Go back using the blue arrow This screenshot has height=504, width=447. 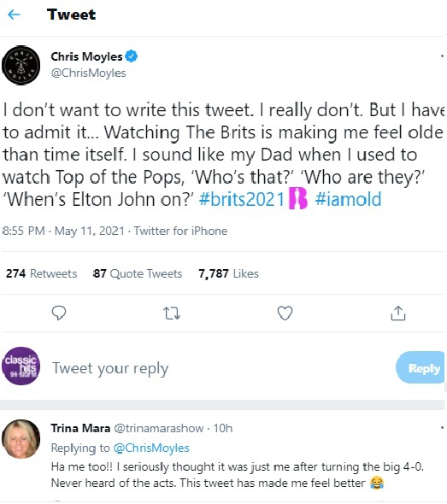point(14,15)
